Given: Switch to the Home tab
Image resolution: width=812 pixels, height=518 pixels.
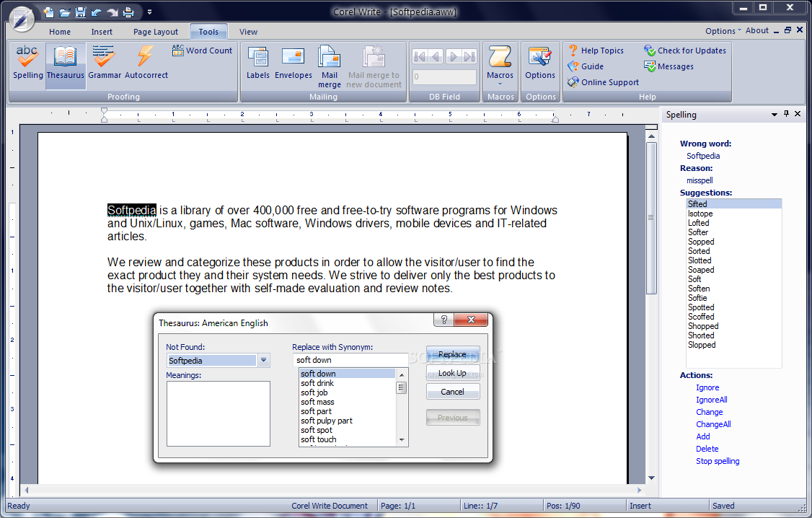Looking at the screenshot, I should pyautogui.click(x=60, y=32).
